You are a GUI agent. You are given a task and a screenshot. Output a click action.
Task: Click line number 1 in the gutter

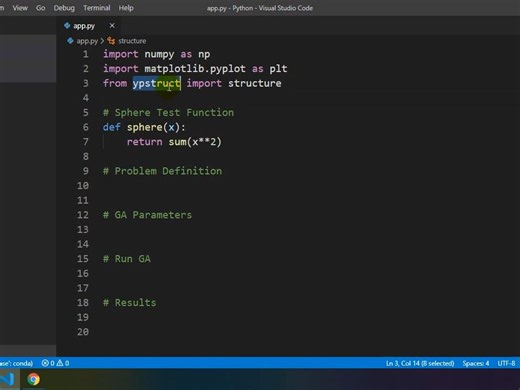86,54
